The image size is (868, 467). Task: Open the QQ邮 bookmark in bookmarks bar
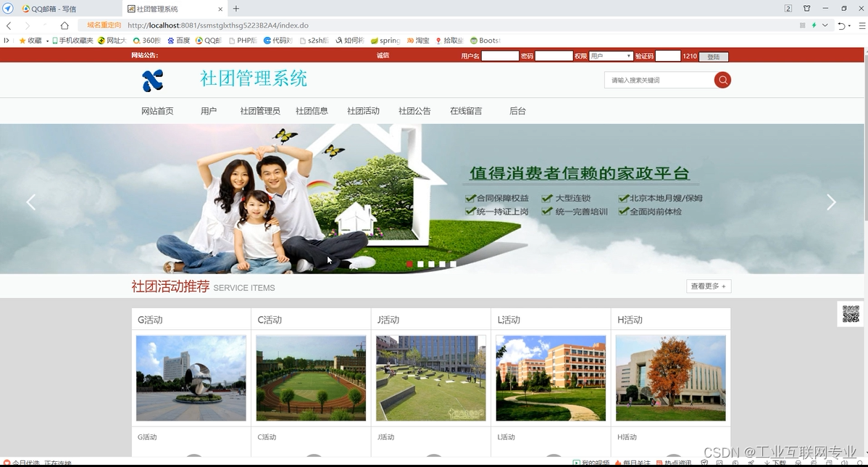point(209,41)
